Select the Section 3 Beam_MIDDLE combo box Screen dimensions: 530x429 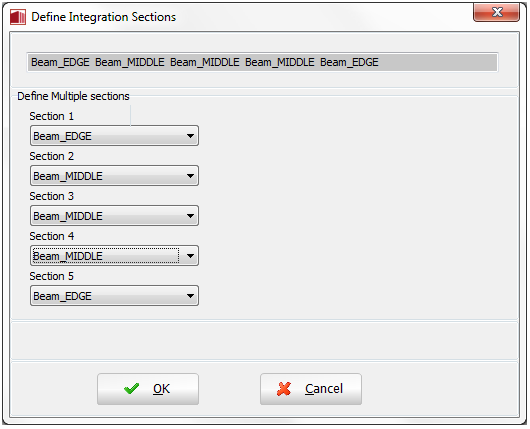click(114, 216)
